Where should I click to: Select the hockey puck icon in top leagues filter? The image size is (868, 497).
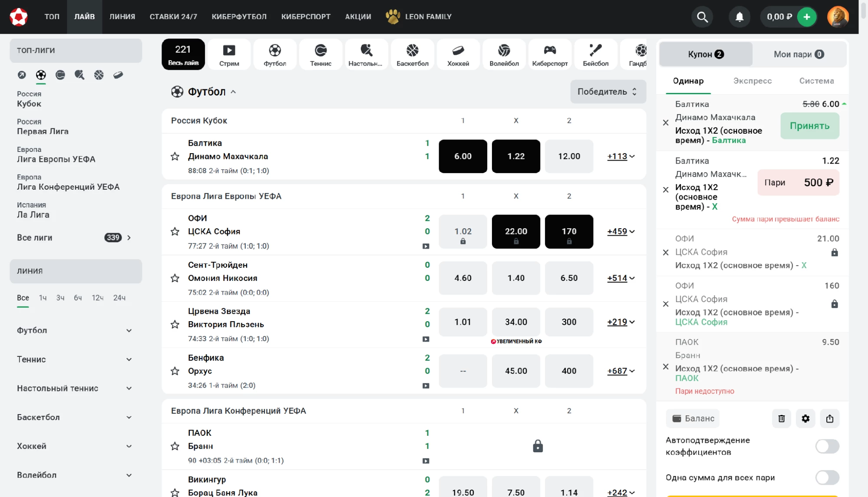[118, 75]
